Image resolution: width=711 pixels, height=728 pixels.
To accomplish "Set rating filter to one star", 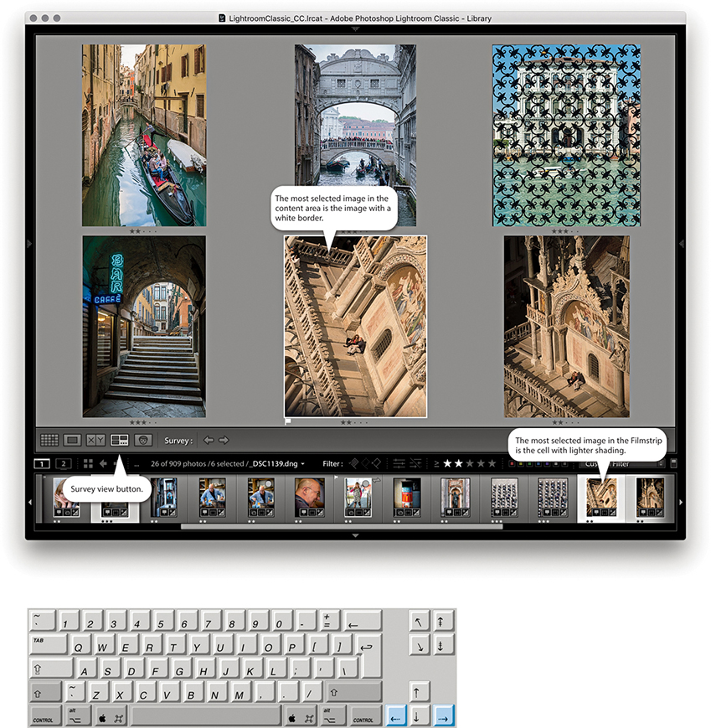I will pyautogui.click(x=447, y=463).
